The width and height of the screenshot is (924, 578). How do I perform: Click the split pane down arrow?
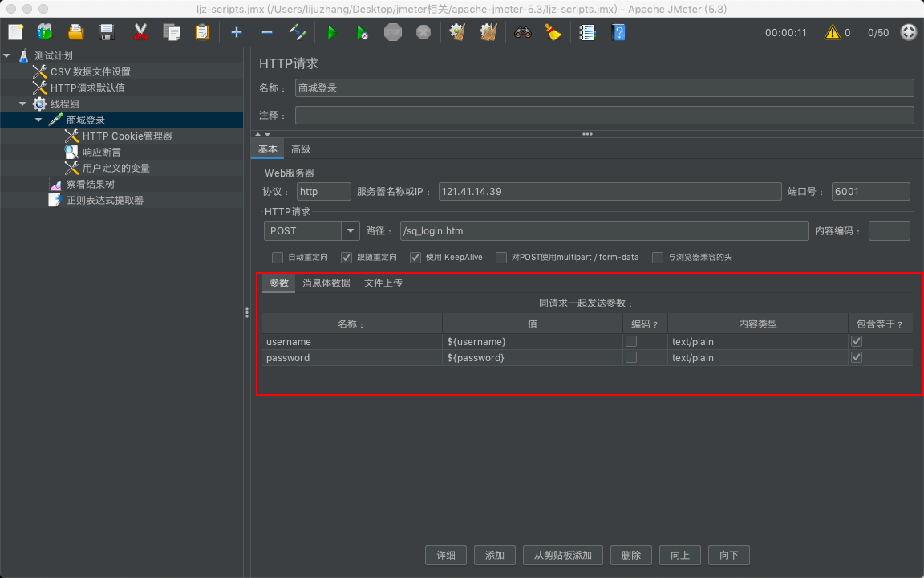coord(268,135)
